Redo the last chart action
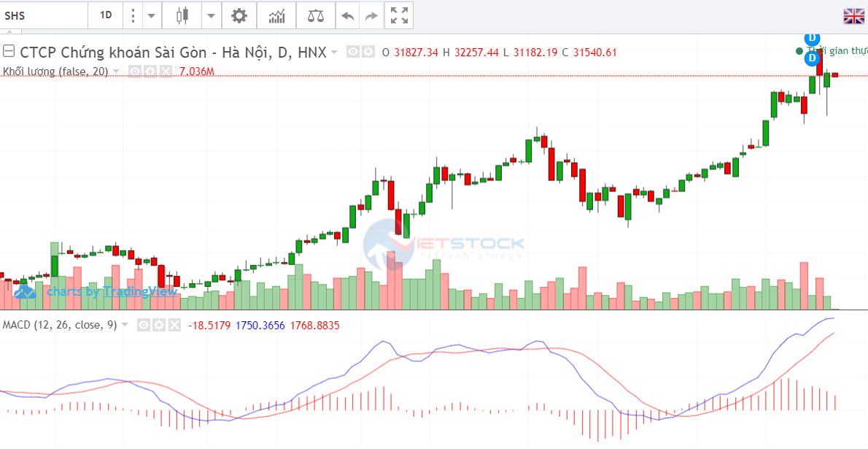The width and height of the screenshot is (868, 449). [371, 15]
